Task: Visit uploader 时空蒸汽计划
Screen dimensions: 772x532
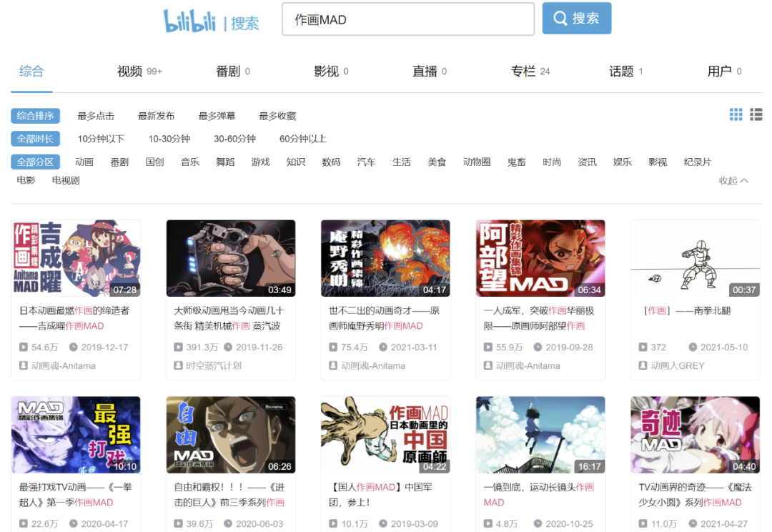Action: (x=214, y=365)
